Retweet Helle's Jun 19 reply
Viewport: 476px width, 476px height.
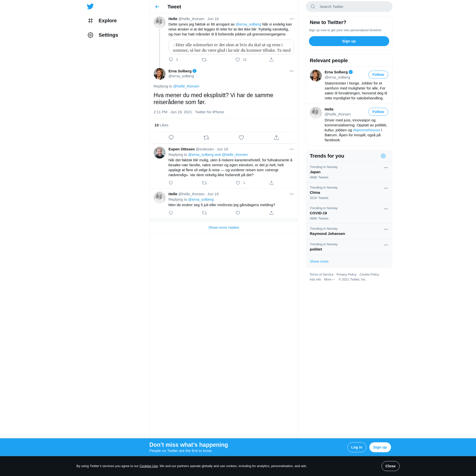(x=204, y=213)
